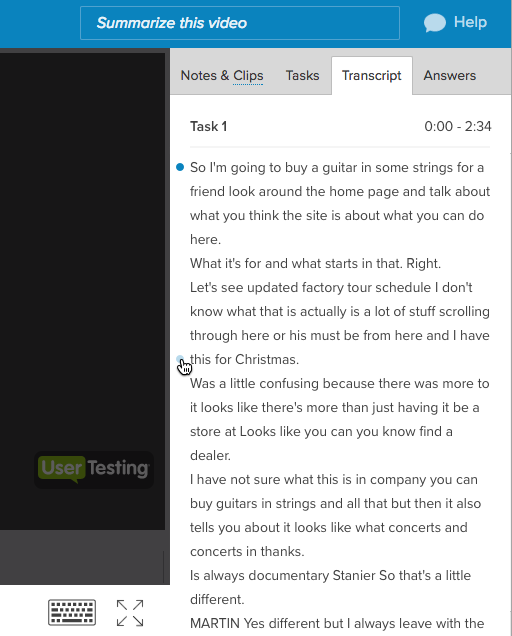
Task: Expand video to fullscreen with arrows icon
Action: pos(130,613)
